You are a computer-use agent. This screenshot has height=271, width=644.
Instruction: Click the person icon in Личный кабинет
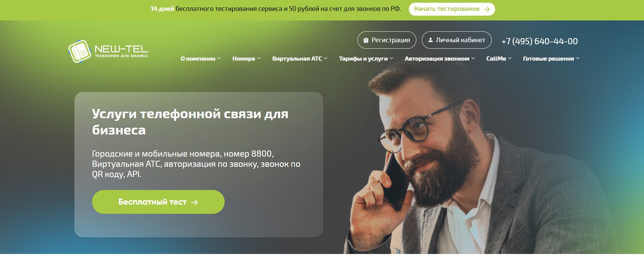coord(430,40)
